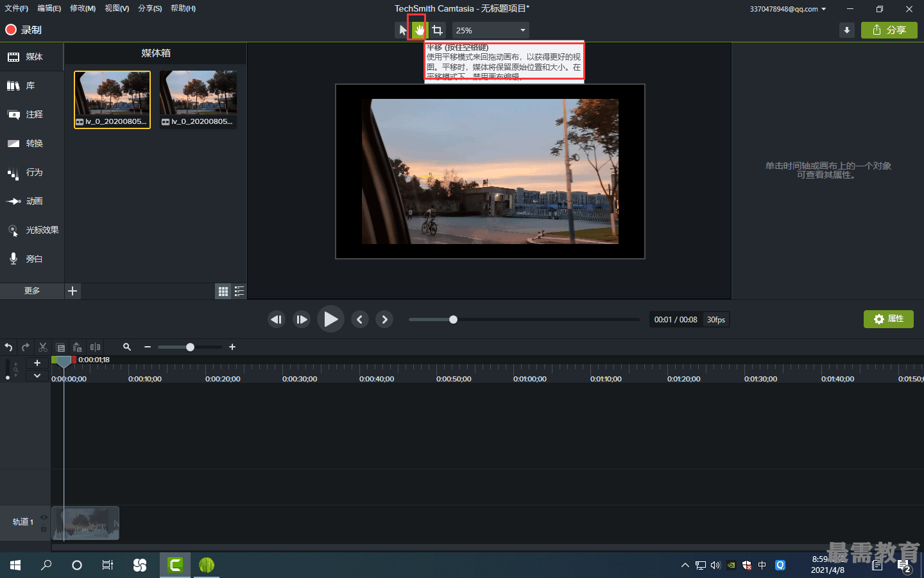924x578 pixels.
Task: Click the timeline zoom slider handle
Action: [x=190, y=347]
